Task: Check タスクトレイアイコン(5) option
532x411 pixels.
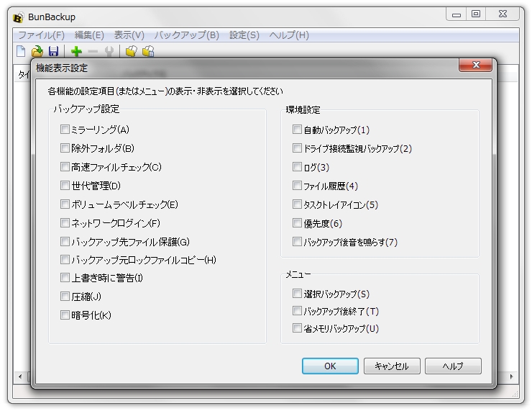Action: click(x=297, y=204)
